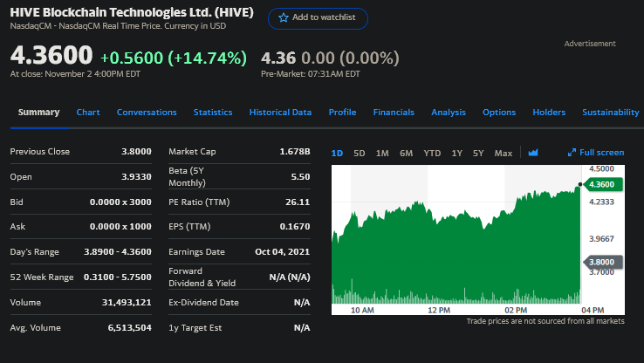
Task: Click the Beta value 5.50
Action: (x=301, y=176)
